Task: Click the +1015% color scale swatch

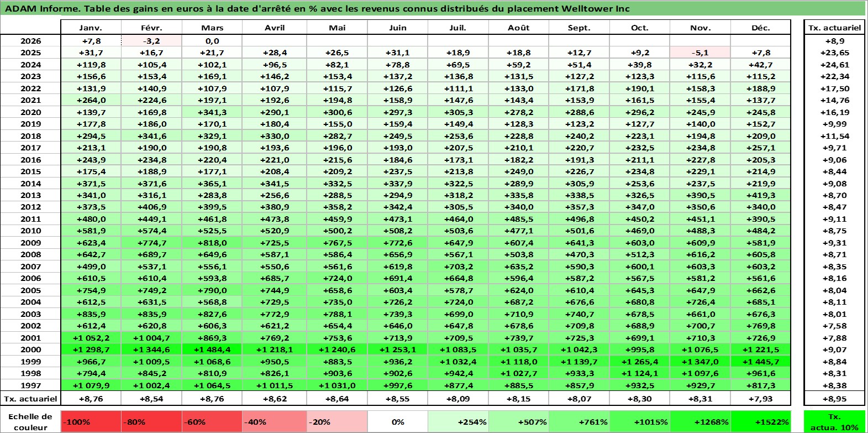Action: click(x=640, y=422)
